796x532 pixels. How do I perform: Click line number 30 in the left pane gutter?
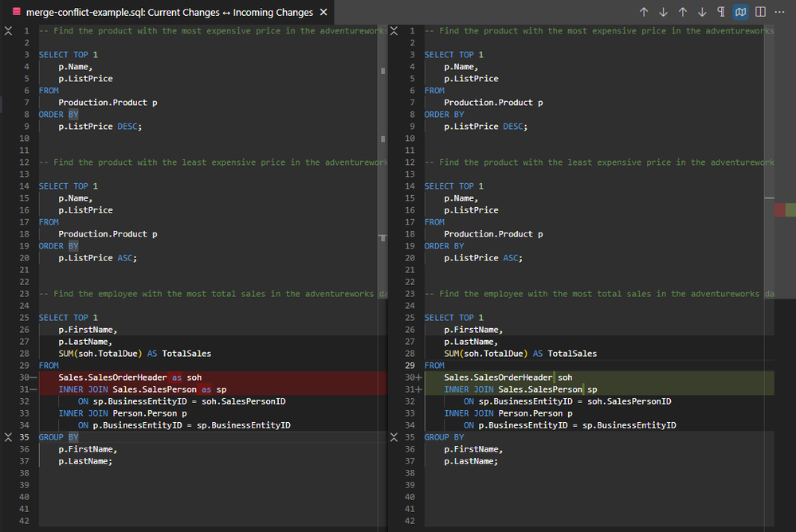click(x=24, y=377)
